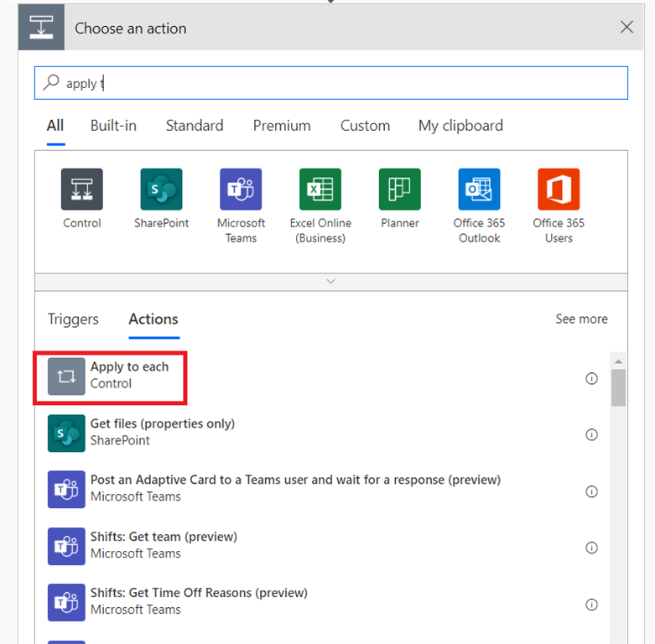Expand the connectors list chevron
The height and width of the screenshot is (644, 655).
[330, 282]
